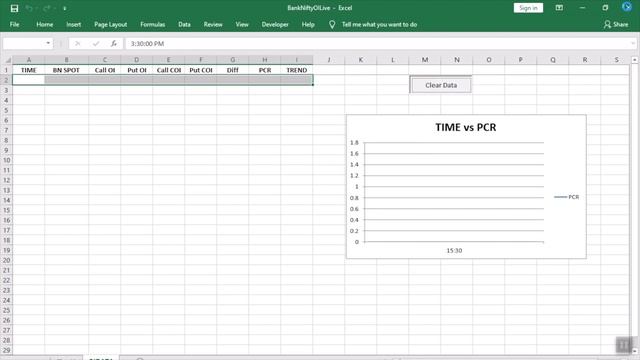The width and height of the screenshot is (640, 360).
Task: Open the Insert Function fx icon
Action: (113, 44)
